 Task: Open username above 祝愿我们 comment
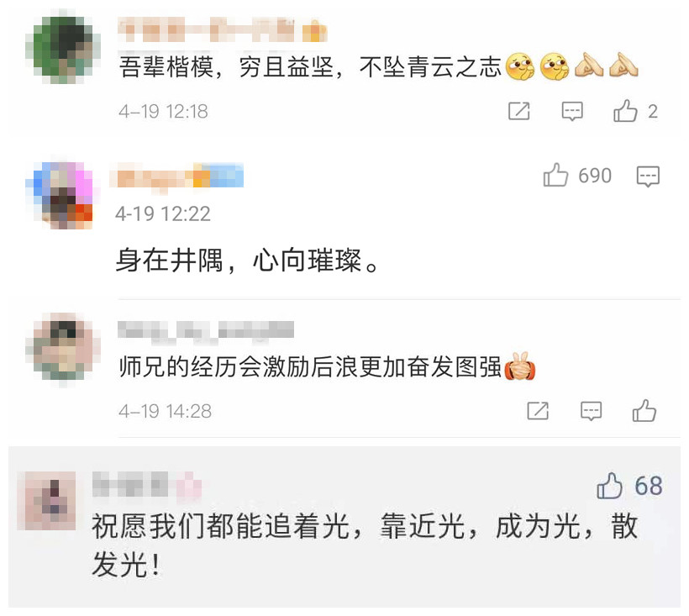pyautogui.click(x=147, y=484)
